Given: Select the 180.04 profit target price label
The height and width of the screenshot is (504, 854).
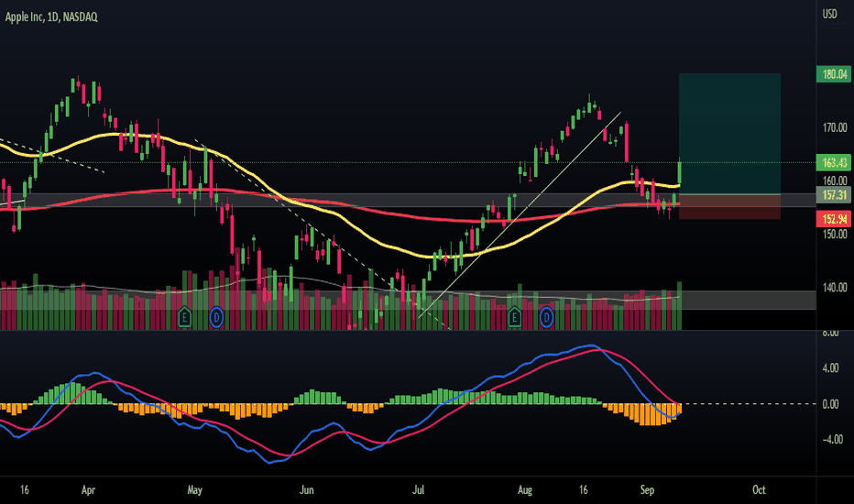Looking at the screenshot, I should [x=834, y=74].
